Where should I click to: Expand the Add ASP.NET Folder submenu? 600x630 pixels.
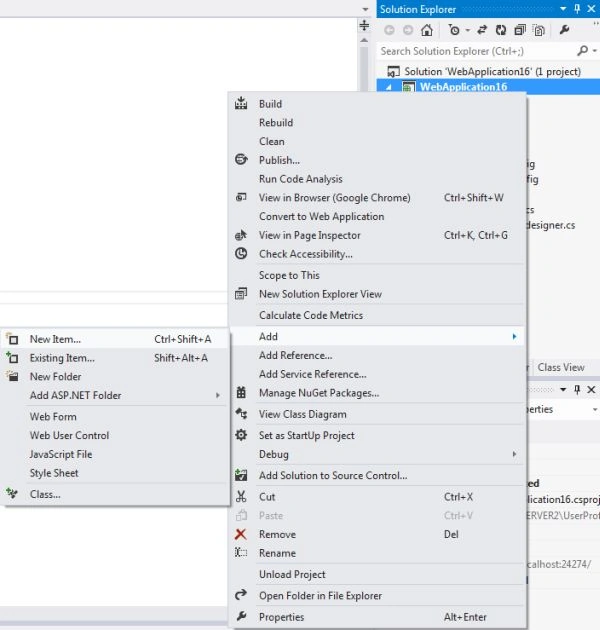(116, 395)
